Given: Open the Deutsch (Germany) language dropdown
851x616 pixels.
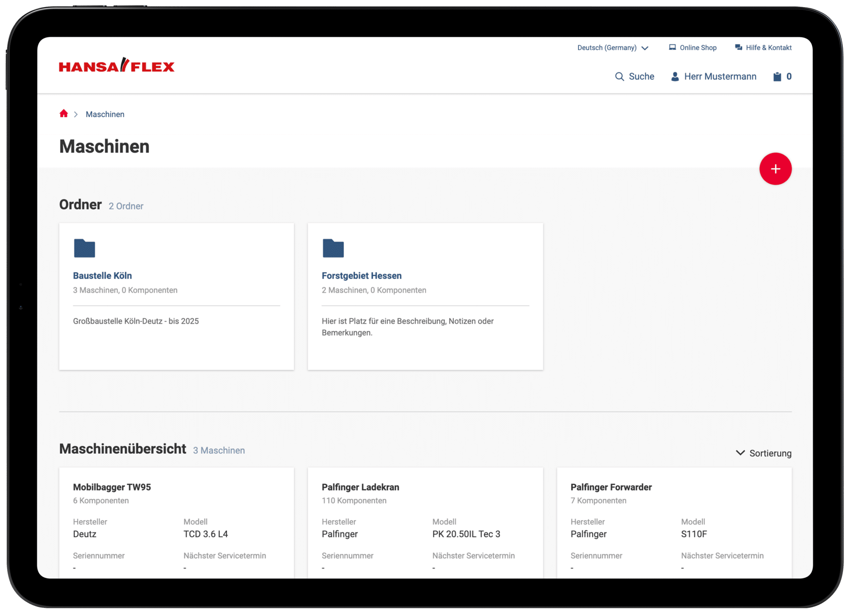Looking at the screenshot, I should point(606,47).
